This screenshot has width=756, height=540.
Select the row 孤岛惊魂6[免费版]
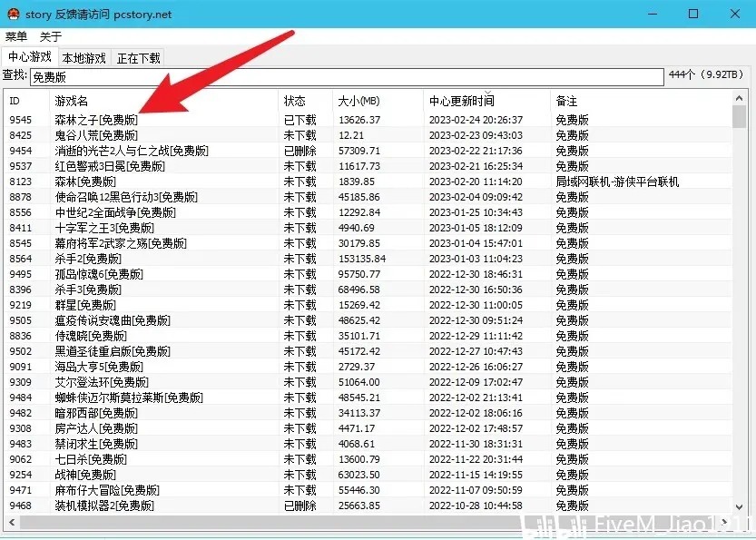coord(368,274)
